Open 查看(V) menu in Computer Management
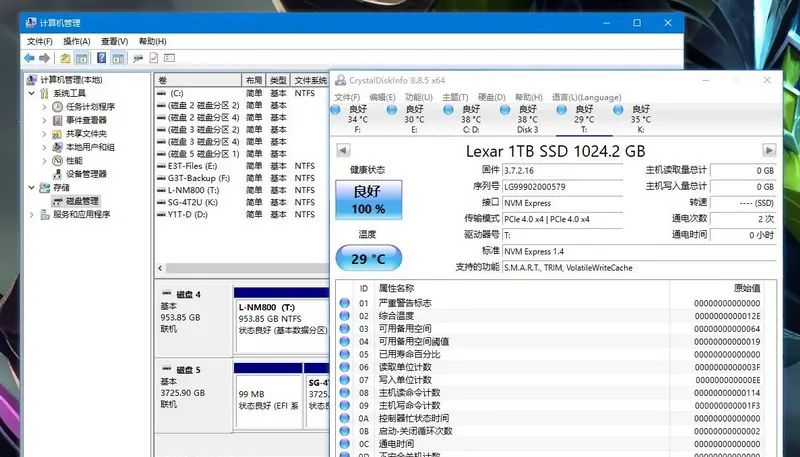800x457 pixels. point(114,41)
